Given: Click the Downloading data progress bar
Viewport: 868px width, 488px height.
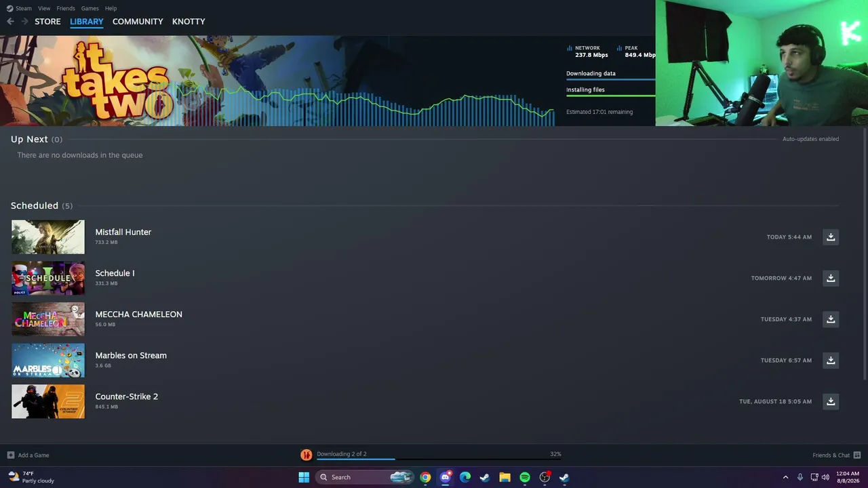Looking at the screenshot, I should pos(611,79).
